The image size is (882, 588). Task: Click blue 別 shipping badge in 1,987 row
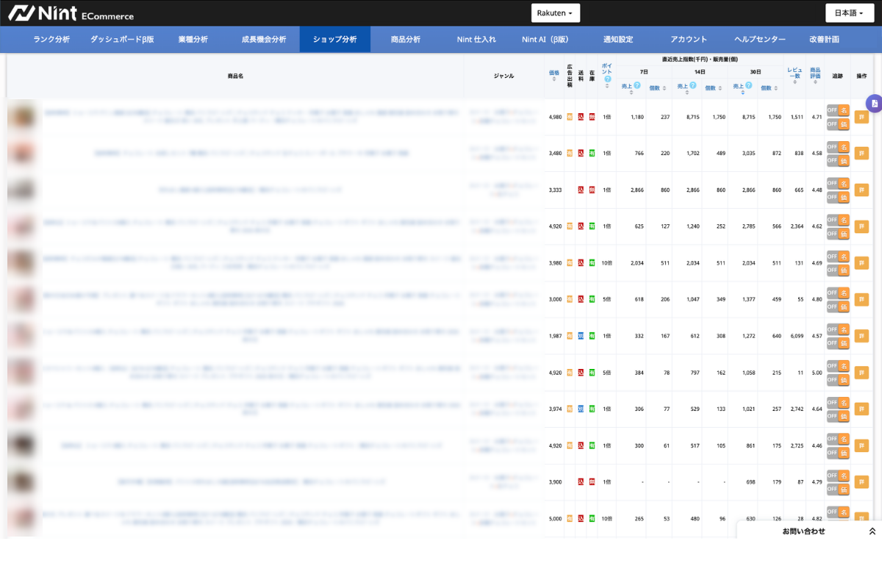pos(581,336)
